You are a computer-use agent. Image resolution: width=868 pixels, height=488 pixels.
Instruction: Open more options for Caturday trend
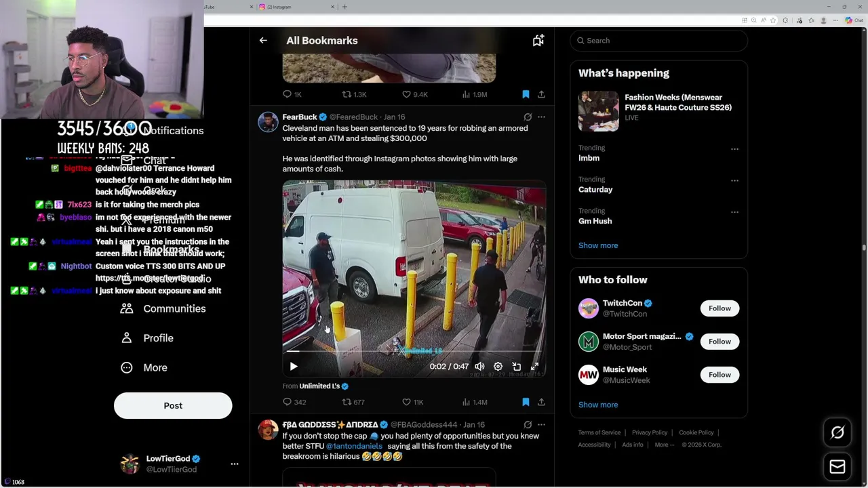(x=734, y=180)
